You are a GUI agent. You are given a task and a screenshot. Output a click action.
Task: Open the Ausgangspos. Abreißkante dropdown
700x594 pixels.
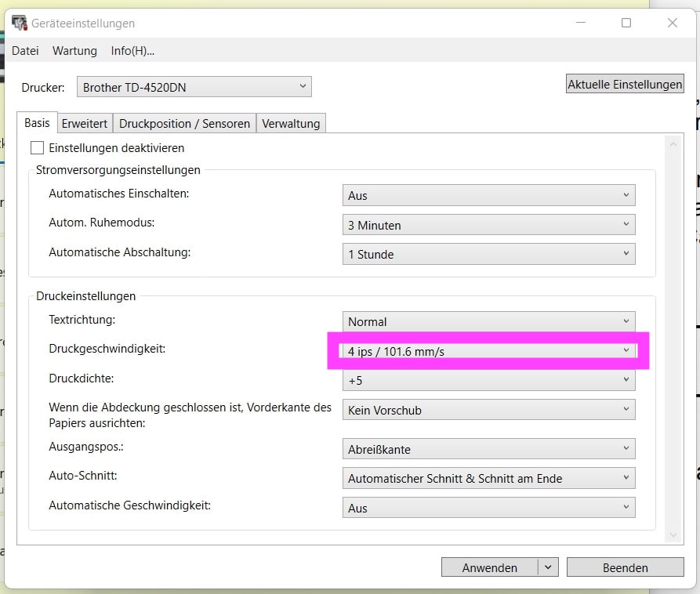coord(489,449)
